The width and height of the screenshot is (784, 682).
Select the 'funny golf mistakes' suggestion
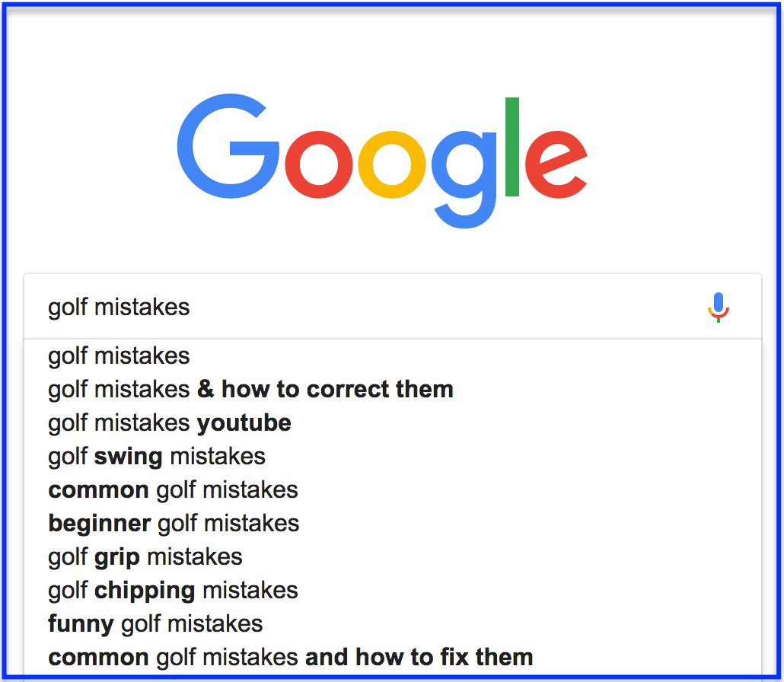coord(393,624)
